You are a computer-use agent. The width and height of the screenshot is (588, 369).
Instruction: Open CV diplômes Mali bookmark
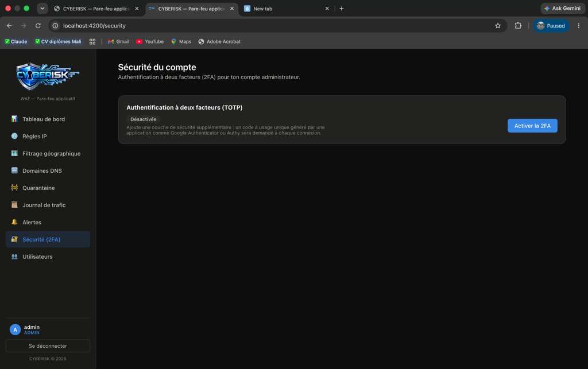[58, 41]
